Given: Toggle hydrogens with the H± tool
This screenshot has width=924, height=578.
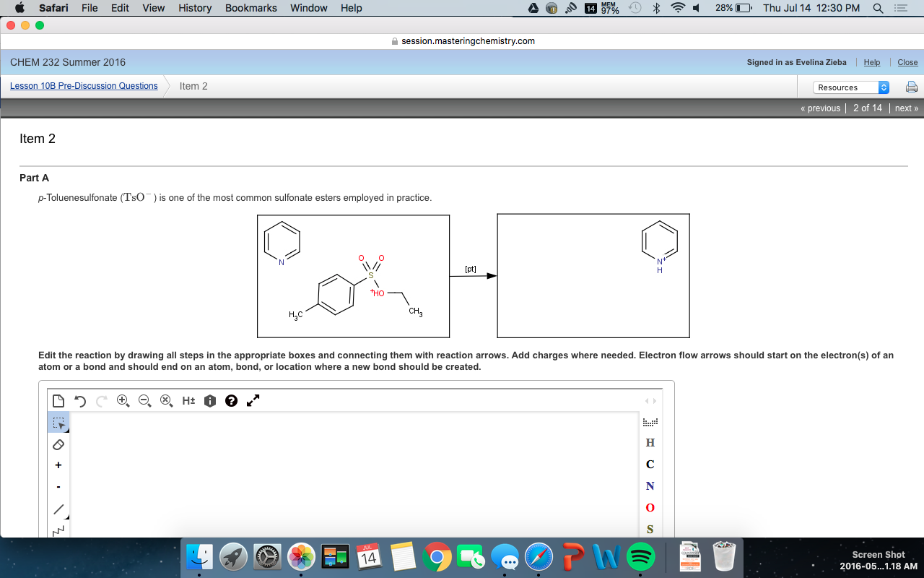Looking at the screenshot, I should [188, 400].
